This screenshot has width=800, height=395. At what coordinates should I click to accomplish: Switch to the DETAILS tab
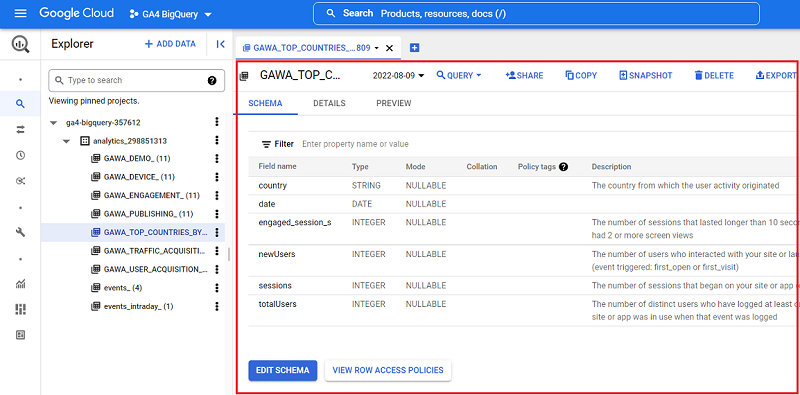[329, 103]
